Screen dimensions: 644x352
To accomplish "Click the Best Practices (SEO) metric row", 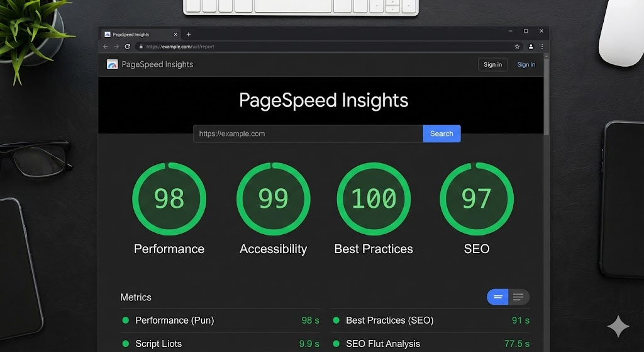I will 430,321.
